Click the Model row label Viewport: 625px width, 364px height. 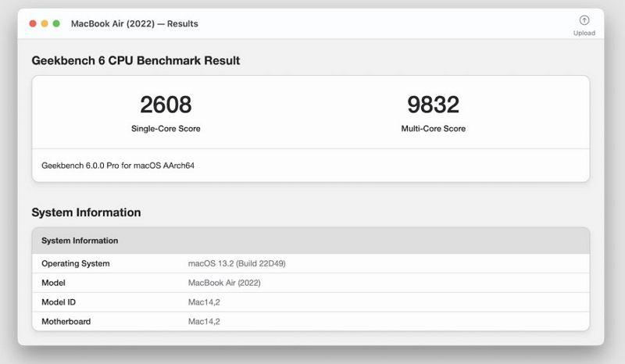(x=53, y=283)
